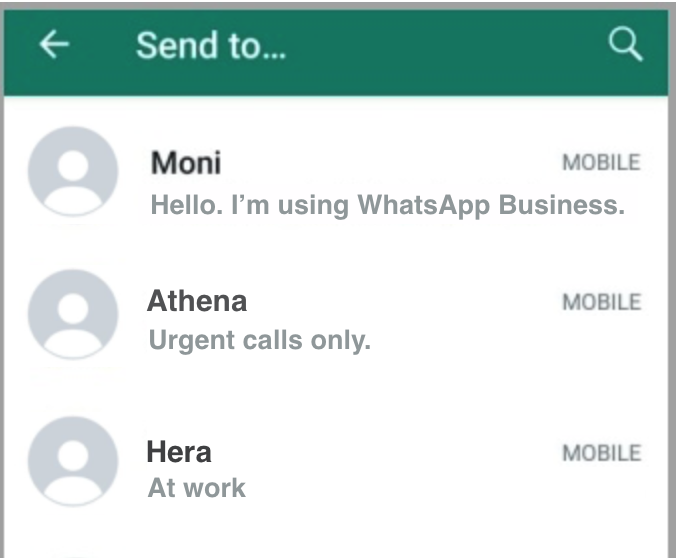Go back using the arrow icon
680x558 pixels.
55,45
